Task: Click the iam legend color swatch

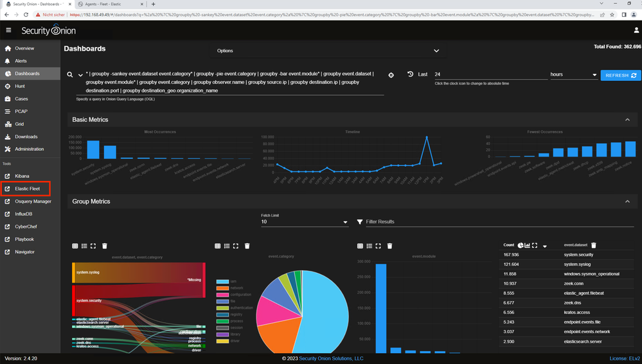Action: coord(222,281)
